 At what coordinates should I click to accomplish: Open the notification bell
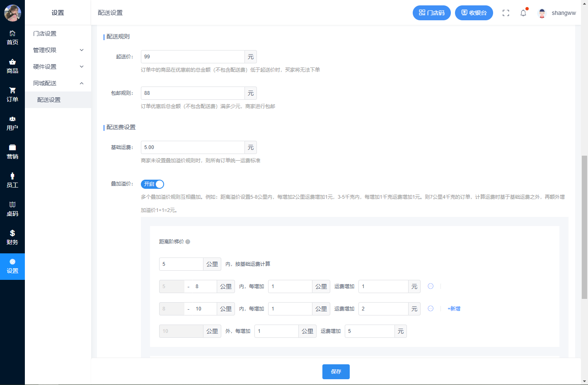point(523,13)
